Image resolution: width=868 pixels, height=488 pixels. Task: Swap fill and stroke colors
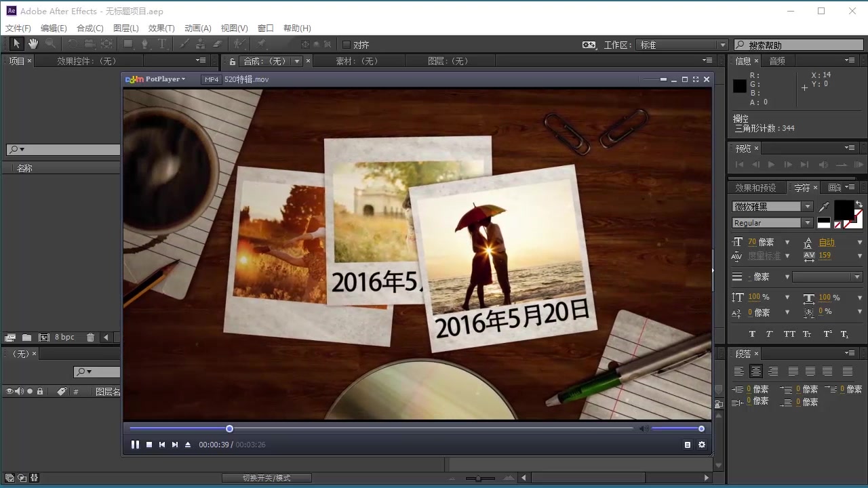(859, 203)
